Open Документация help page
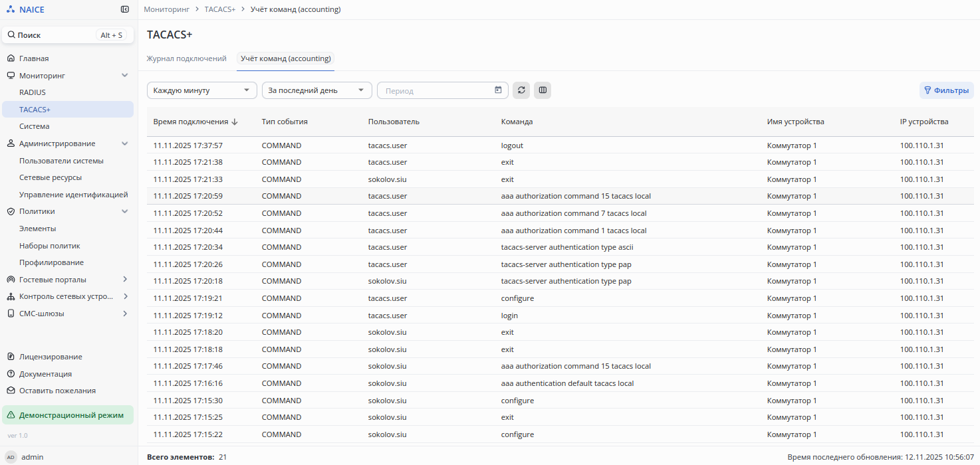Viewport: 980px width, 465px height. 45,374
